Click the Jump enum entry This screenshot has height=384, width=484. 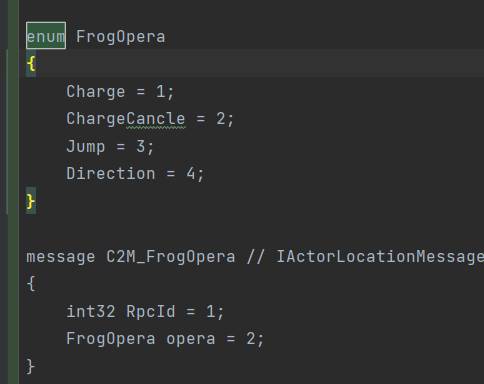tap(86, 147)
